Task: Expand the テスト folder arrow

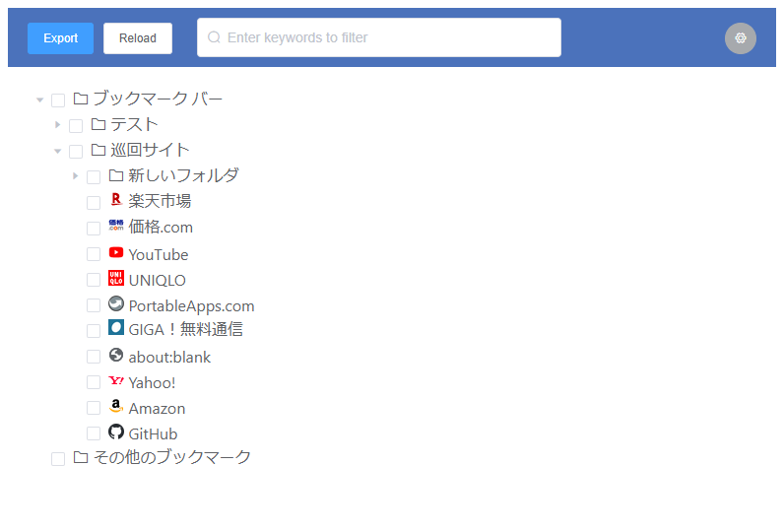Action: pyautogui.click(x=58, y=124)
